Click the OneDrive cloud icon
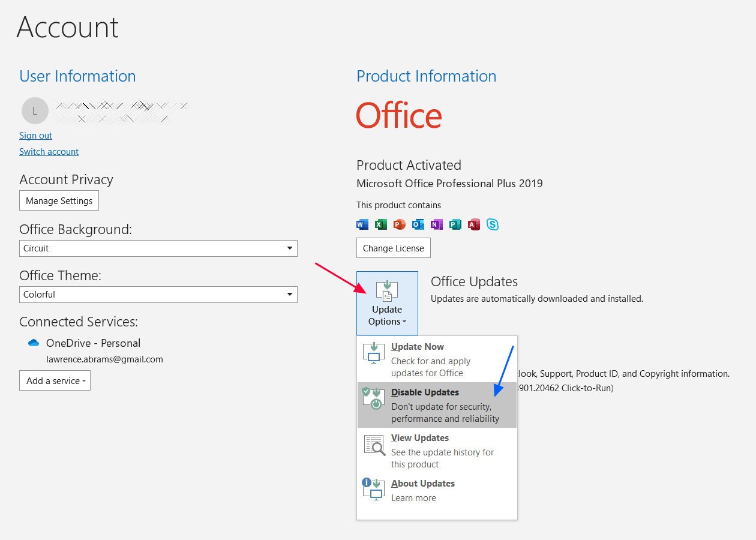Screen dimensions: 756x540 pyautogui.click(x=34, y=343)
